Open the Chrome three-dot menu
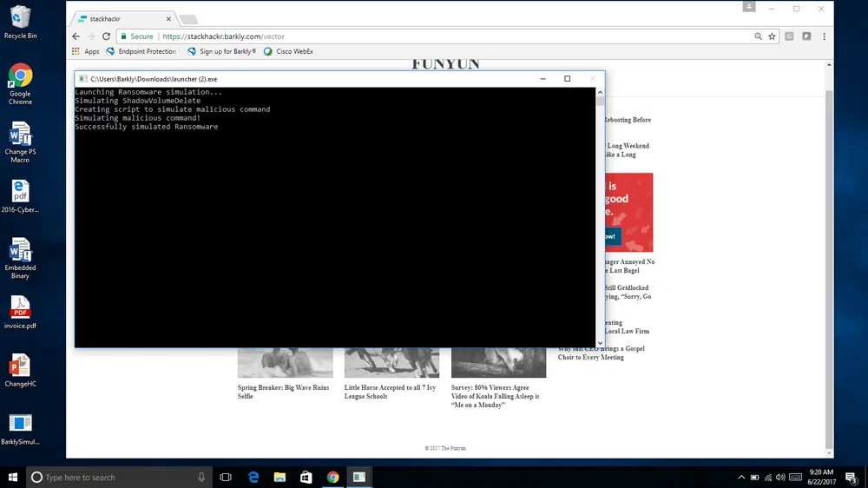 824,36
